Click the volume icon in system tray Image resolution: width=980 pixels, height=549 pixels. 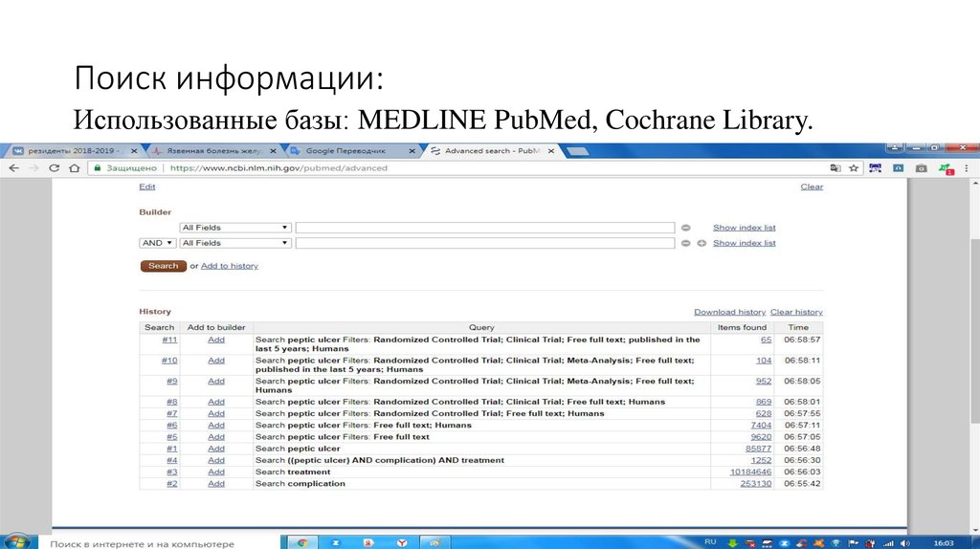(x=905, y=543)
